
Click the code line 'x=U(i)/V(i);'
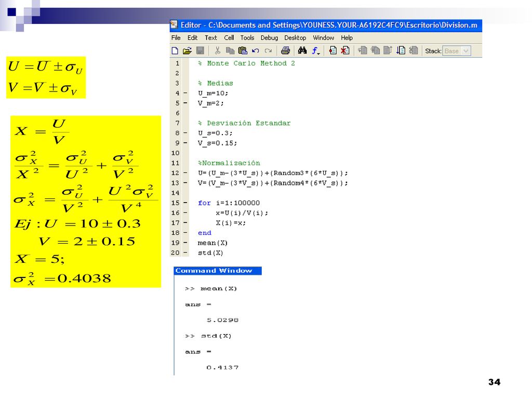point(242,213)
